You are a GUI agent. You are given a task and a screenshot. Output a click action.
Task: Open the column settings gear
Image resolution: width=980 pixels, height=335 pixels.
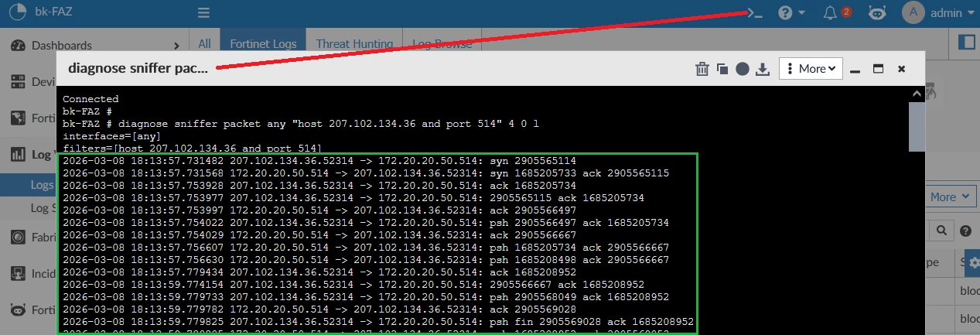(973, 263)
